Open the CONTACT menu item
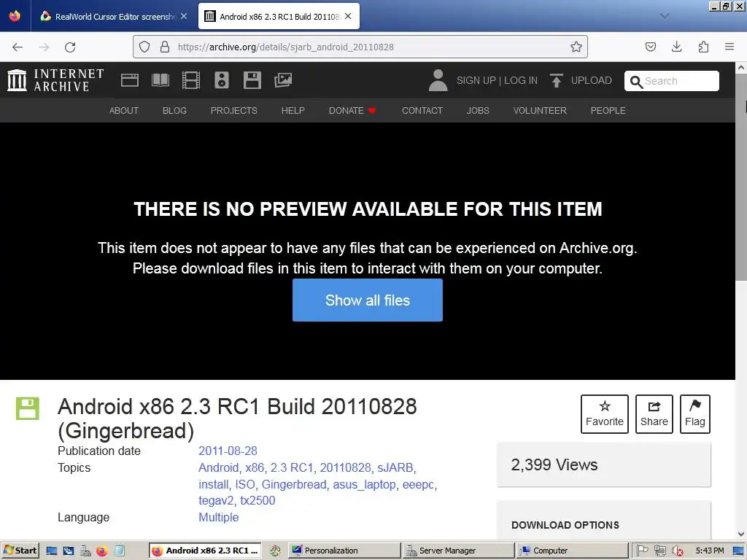This screenshot has width=747, height=560. 422,111
